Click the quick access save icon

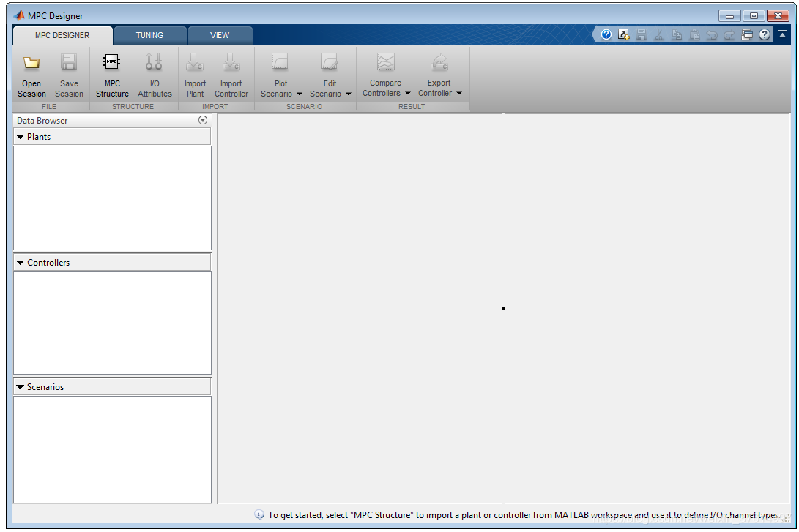(642, 34)
